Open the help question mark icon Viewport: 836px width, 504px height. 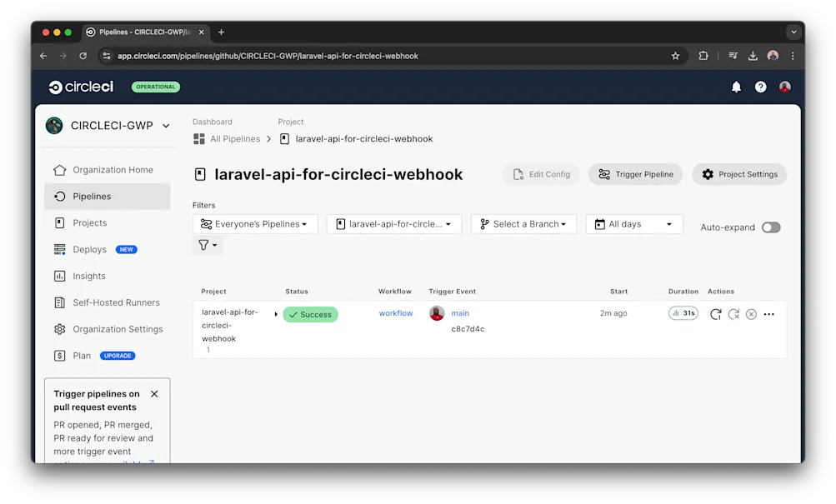[x=760, y=87]
